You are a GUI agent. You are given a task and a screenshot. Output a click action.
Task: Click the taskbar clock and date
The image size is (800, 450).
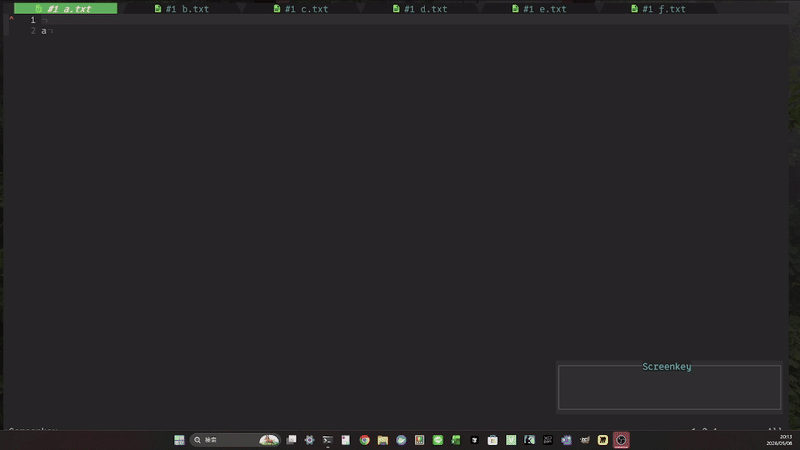tap(779, 440)
